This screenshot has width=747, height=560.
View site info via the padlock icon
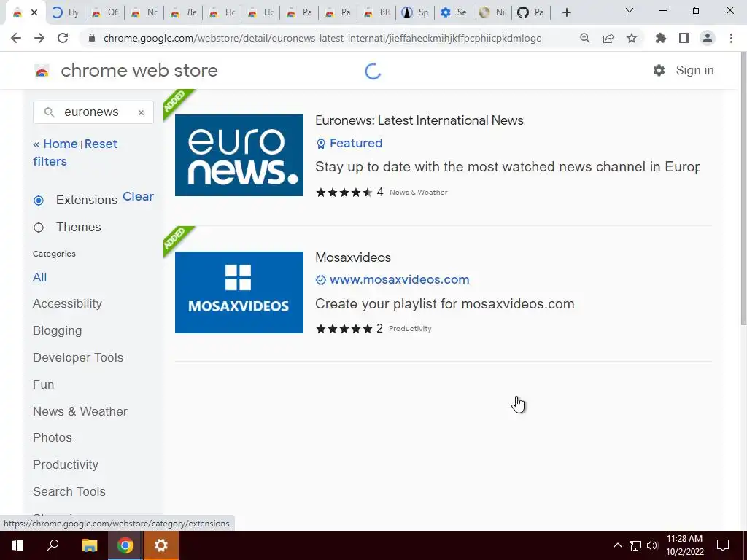click(93, 38)
